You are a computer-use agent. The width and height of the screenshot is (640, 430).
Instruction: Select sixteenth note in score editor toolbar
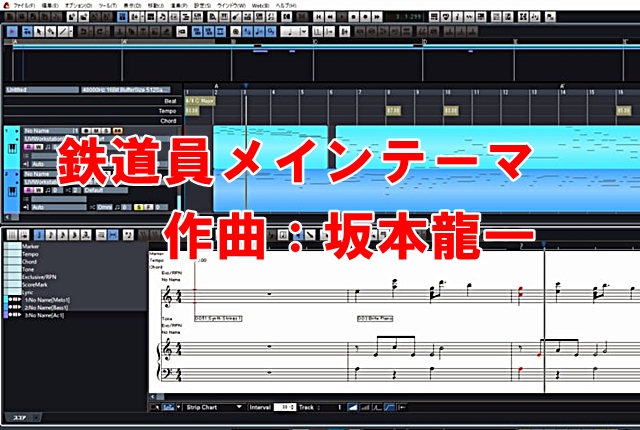tap(62, 235)
